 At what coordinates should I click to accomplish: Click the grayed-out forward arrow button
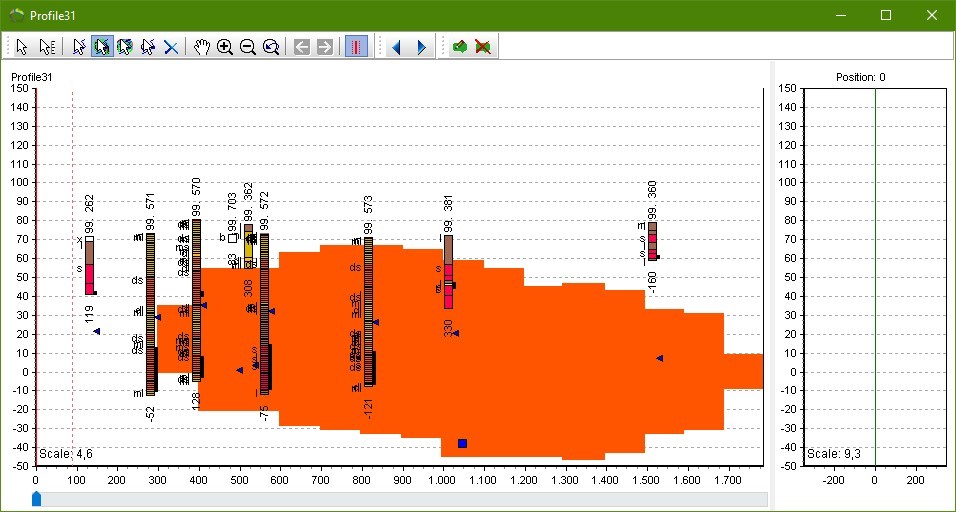(324, 47)
